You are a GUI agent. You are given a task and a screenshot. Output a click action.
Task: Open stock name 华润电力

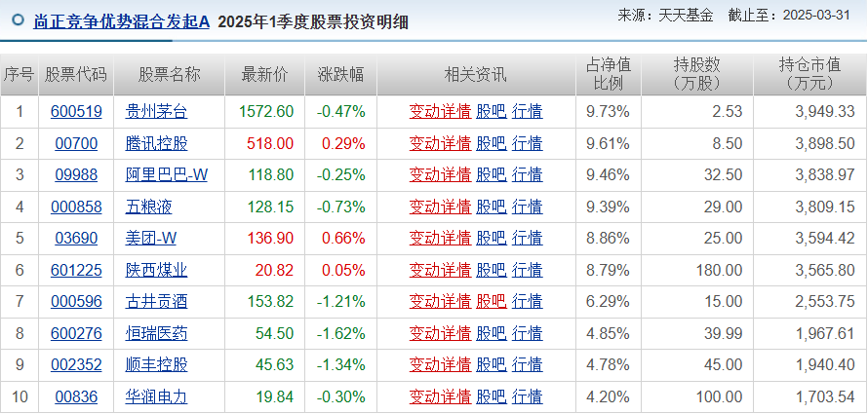point(157,396)
